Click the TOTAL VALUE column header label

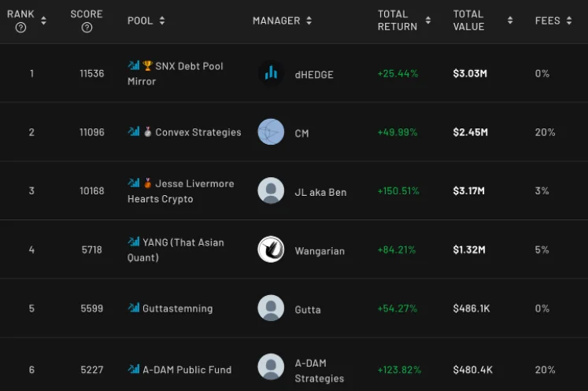point(469,20)
